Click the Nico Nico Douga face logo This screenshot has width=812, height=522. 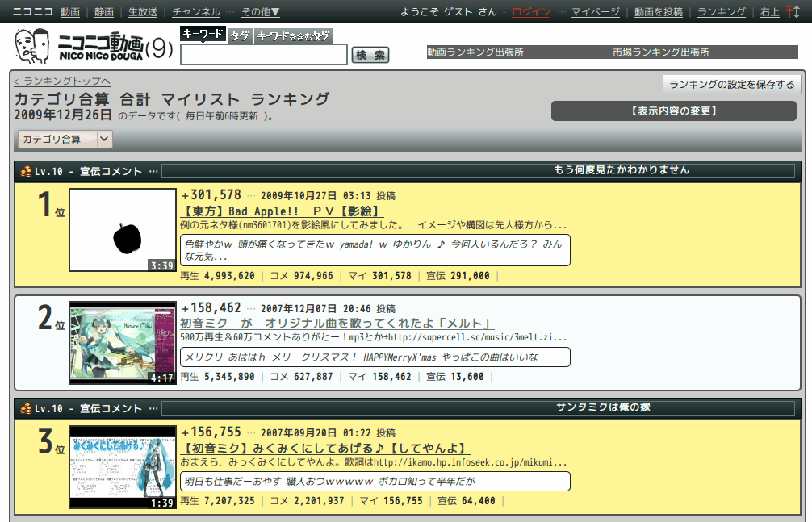coord(32,47)
